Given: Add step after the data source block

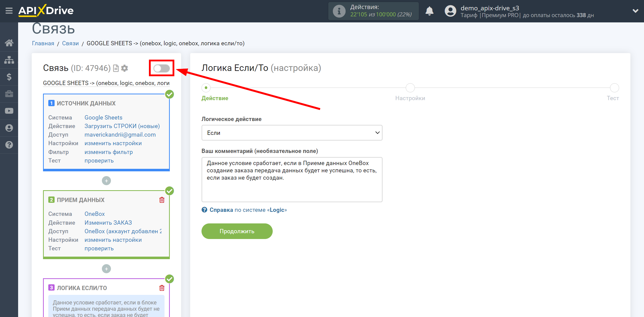Looking at the screenshot, I should tap(106, 181).
